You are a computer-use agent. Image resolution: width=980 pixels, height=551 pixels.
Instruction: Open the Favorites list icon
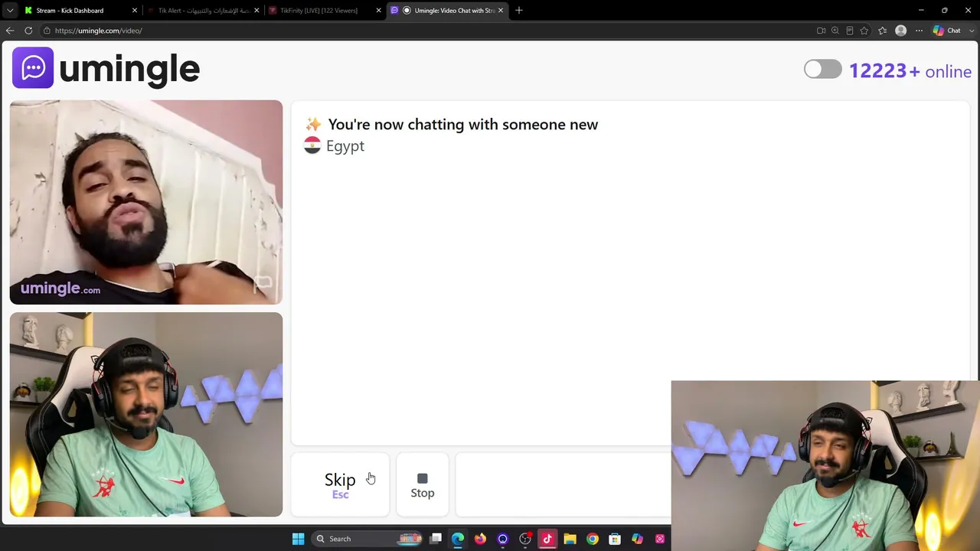point(883,31)
